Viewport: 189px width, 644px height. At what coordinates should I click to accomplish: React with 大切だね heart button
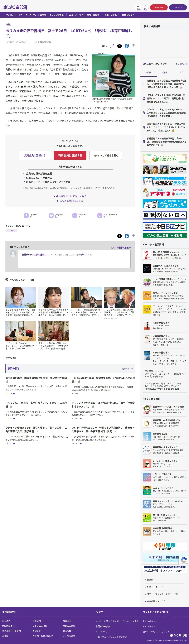(x=56, y=216)
